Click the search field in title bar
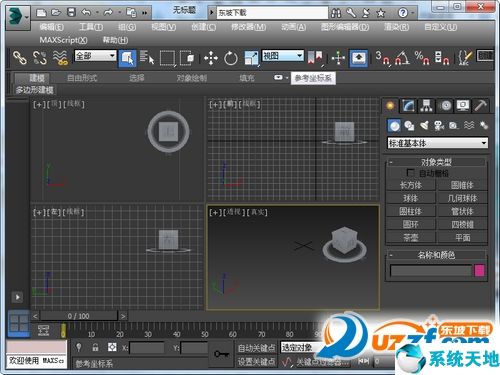The width and height of the screenshot is (500, 375). click(x=272, y=13)
